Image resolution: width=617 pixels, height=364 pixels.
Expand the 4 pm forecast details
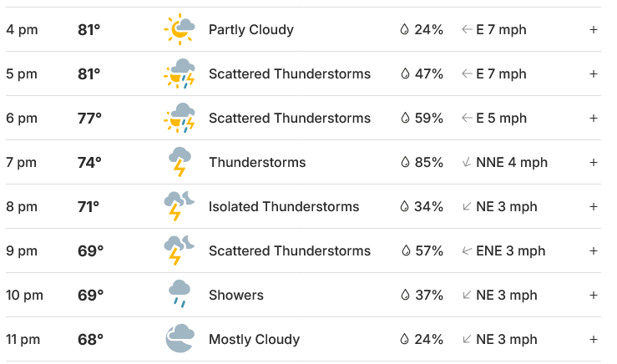594,29
